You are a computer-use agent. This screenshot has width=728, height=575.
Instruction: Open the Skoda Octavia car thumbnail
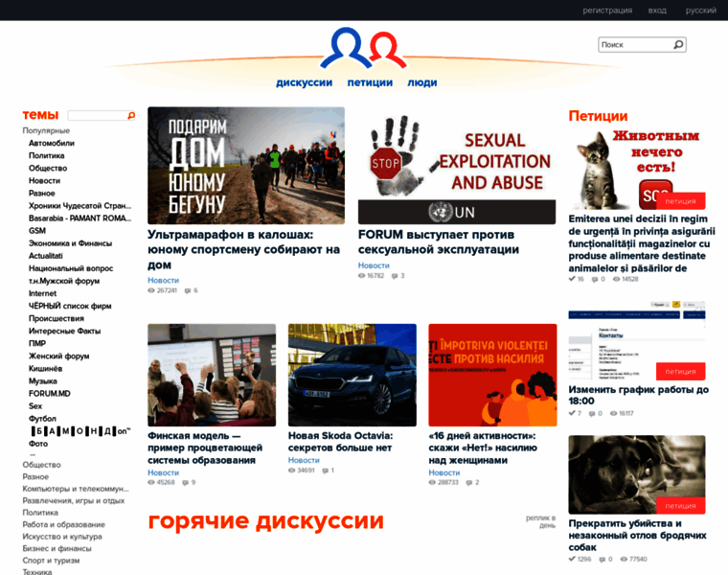click(353, 376)
